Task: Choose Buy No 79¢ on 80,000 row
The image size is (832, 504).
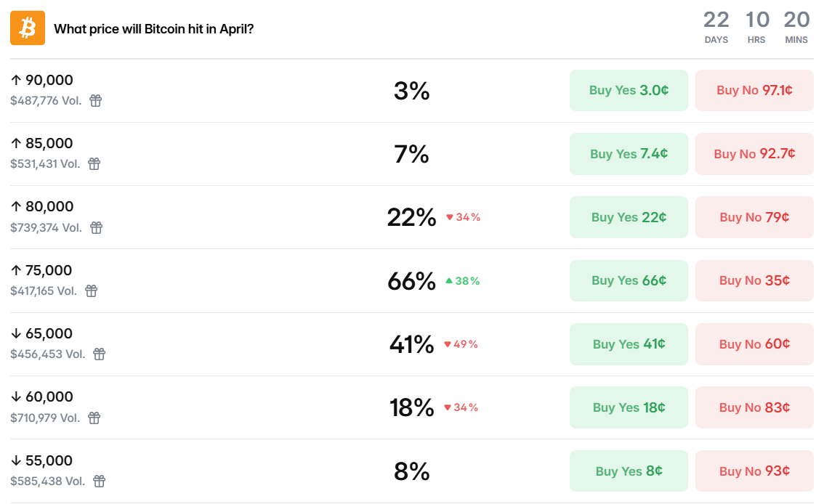Action: click(x=754, y=217)
